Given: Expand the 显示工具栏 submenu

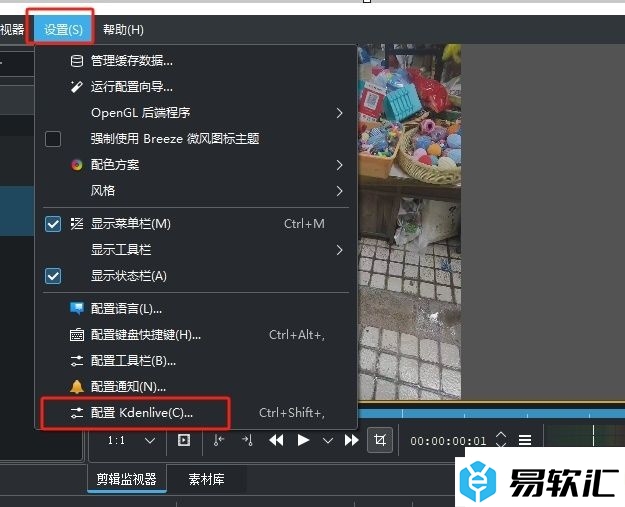Looking at the screenshot, I should (x=196, y=250).
